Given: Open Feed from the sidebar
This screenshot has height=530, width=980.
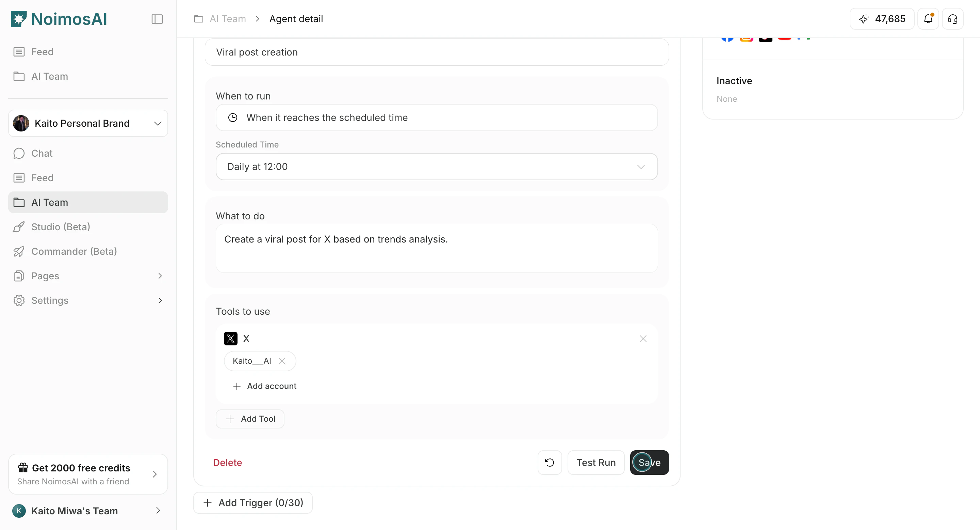Looking at the screenshot, I should pos(42,177).
